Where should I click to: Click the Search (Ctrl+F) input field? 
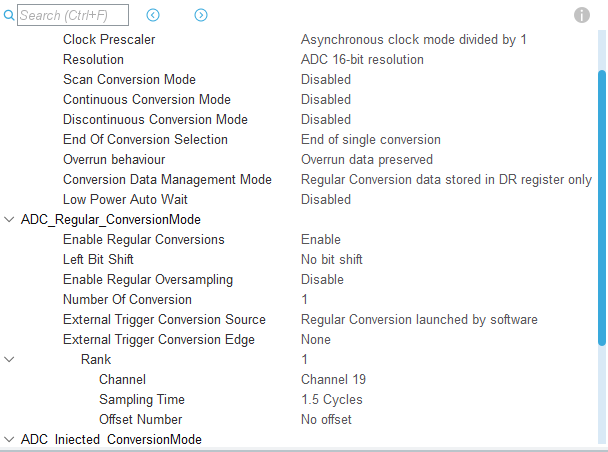(73, 15)
